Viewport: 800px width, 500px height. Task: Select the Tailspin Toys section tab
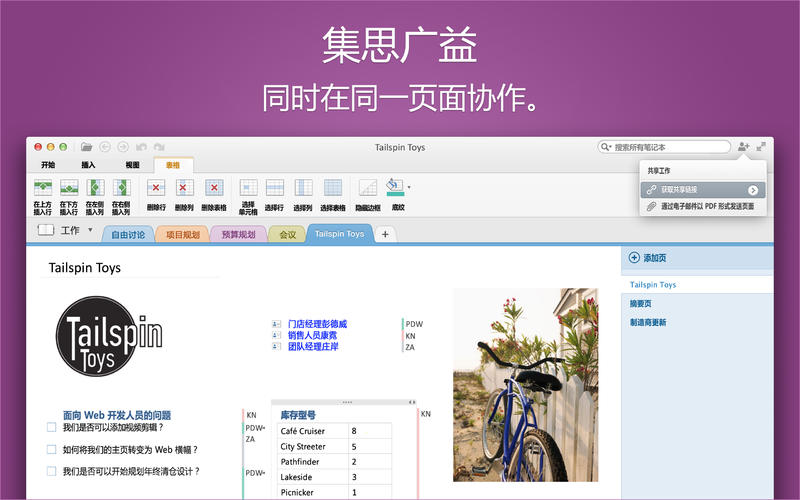[339, 234]
